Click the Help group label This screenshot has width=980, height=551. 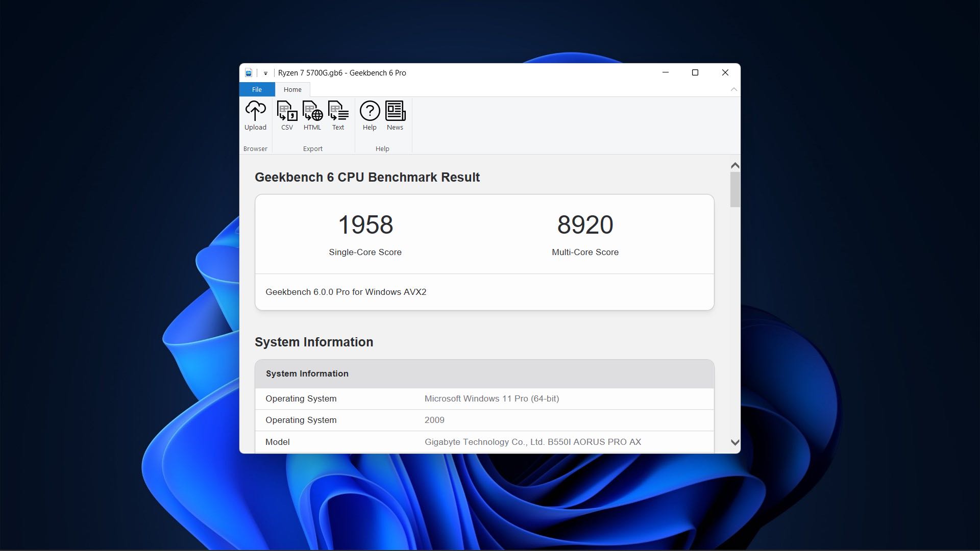click(x=382, y=148)
